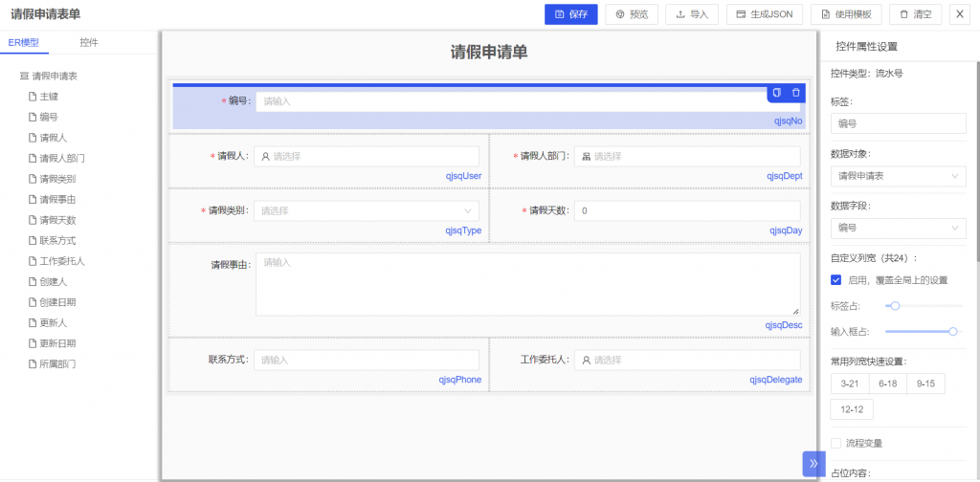Collapse right panel with double-arrow button
Image resolution: width=980 pixels, height=482 pixels.
(813, 463)
